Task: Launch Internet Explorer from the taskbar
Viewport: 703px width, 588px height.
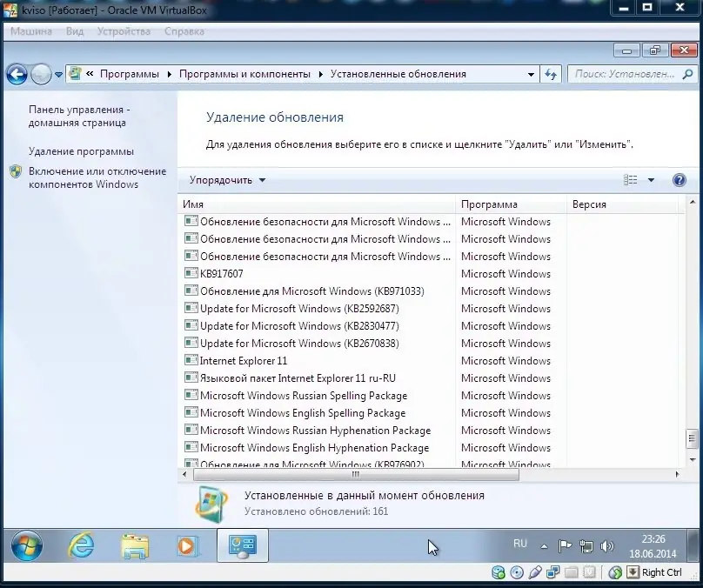Action: 81,545
